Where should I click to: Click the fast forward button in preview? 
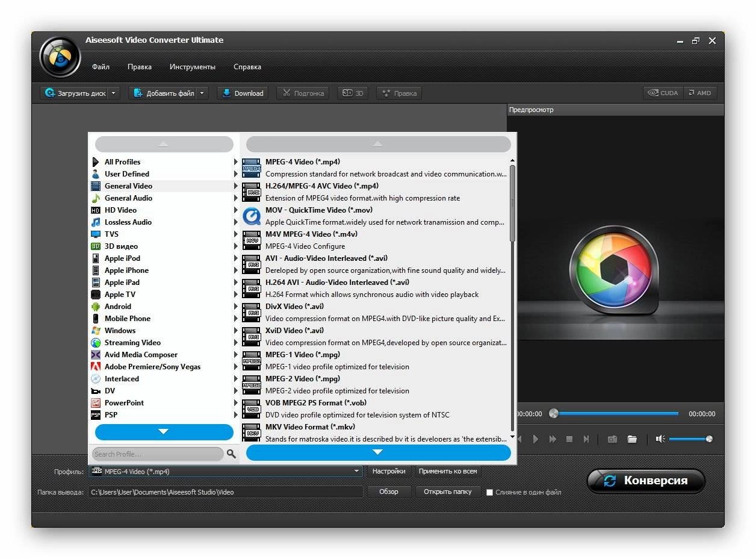[x=553, y=439]
